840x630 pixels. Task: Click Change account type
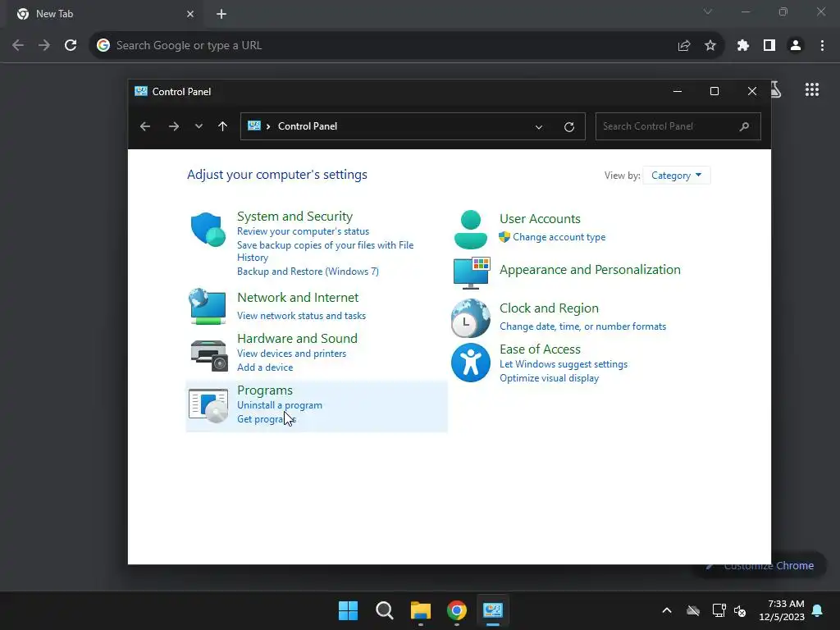(x=559, y=237)
